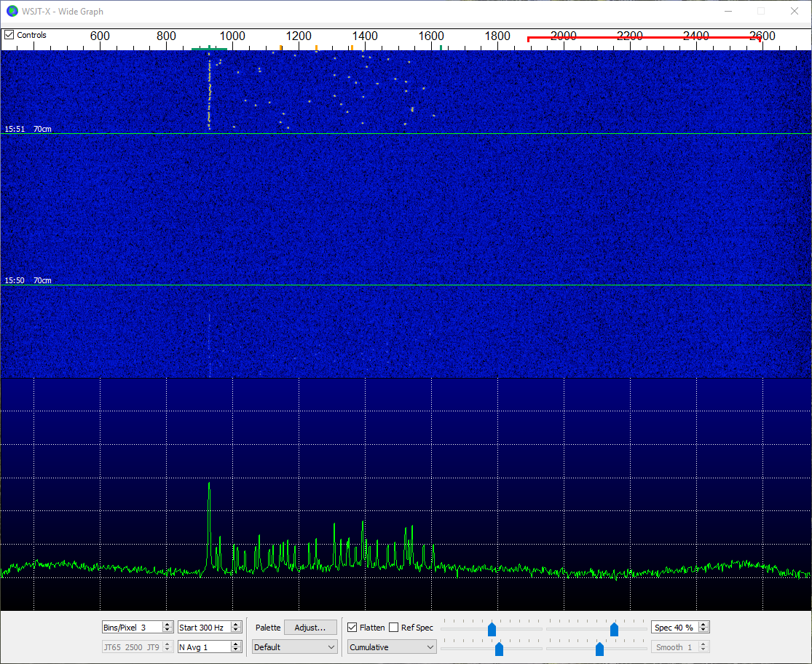Expand the Cumulative spectrum mode dropdown
This screenshot has width=812, height=664.
pos(392,647)
